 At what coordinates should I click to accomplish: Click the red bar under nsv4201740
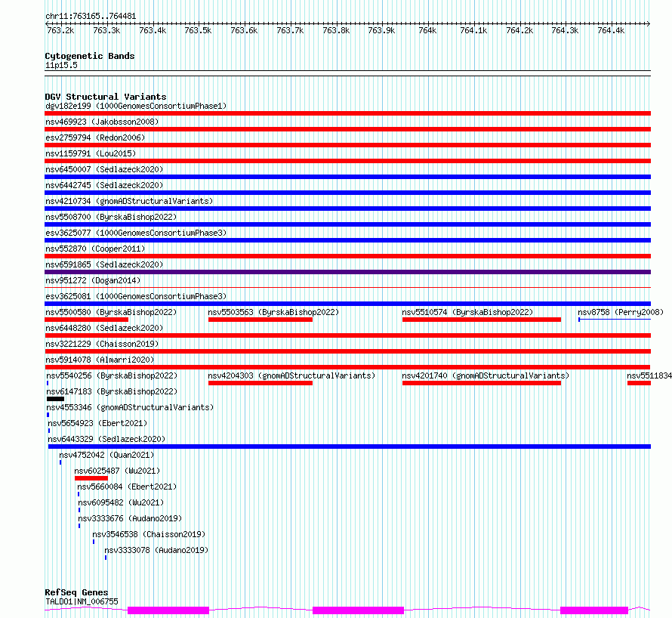[482, 383]
